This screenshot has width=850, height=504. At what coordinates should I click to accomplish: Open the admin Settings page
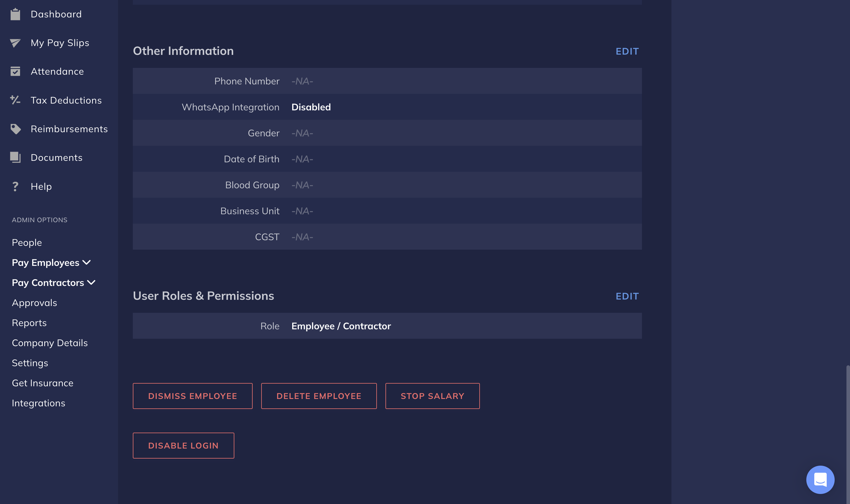(x=30, y=363)
